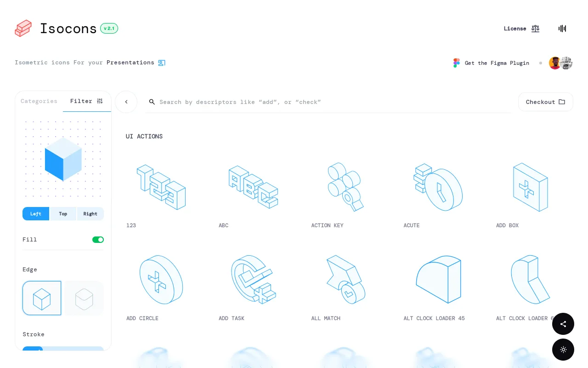Screen dimensions: 588x368
Task: Select the ABC isometric icon
Action: tap(254, 187)
